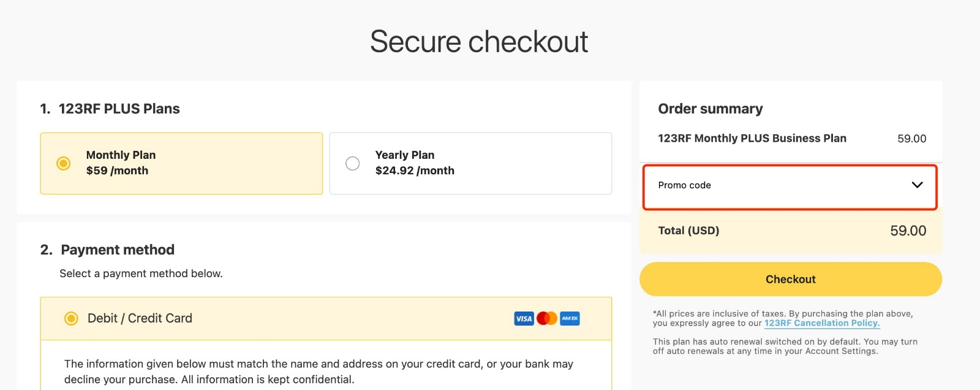Click the Promo code chevron arrow

point(917,185)
